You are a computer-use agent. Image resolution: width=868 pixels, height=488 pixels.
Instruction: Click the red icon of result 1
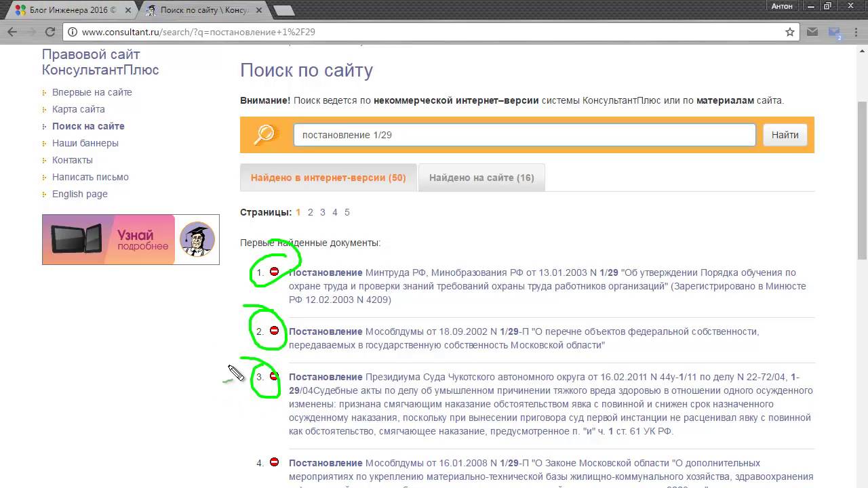[x=274, y=272]
